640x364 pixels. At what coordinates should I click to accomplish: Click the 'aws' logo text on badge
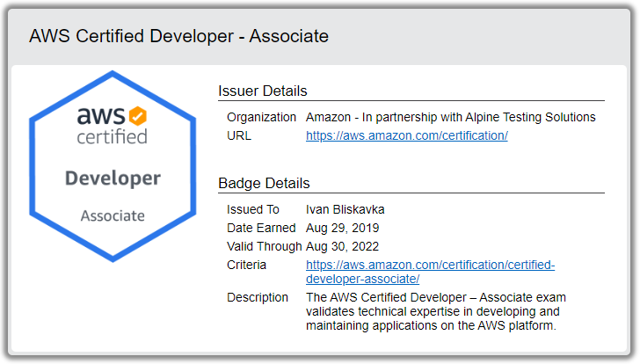(101, 115)
